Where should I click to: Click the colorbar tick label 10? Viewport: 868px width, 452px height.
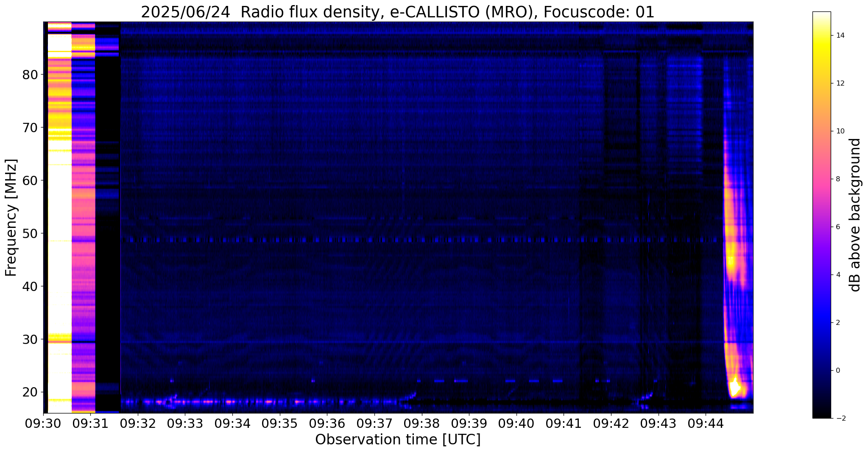[x=840, y=131]
